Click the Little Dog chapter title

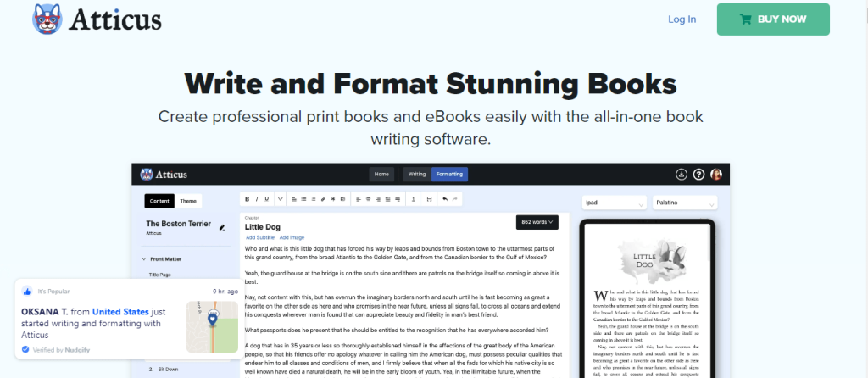coord(263,227)
